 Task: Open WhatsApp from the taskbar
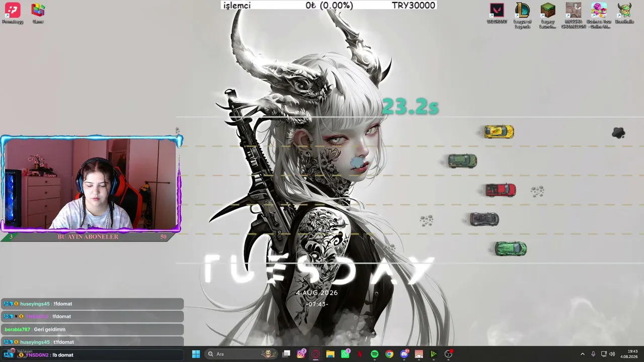point(345,354)
